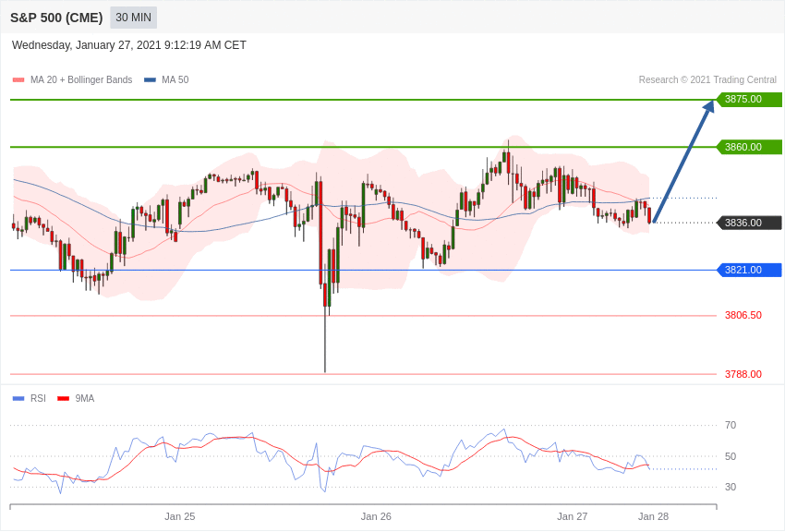Click the 3788.00 red support value
Viewport: 785px width, 532px height.
pos(743,374)
